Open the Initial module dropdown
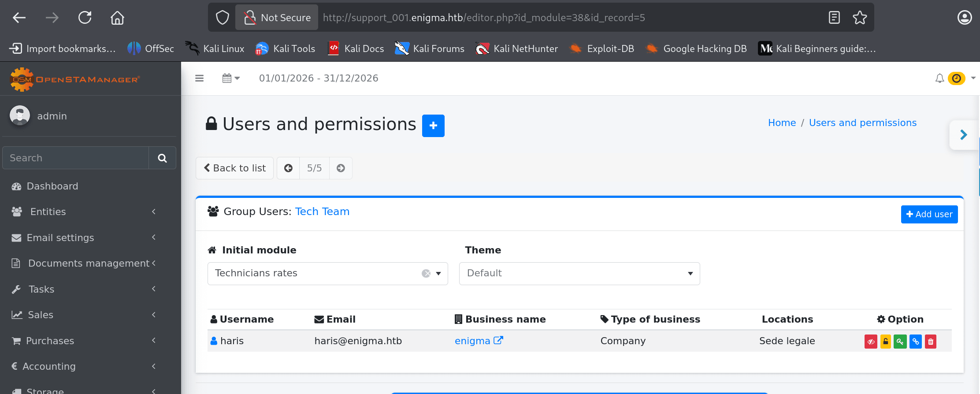The width and height of the screenshot is (980, 394). (x=327, y=274)
